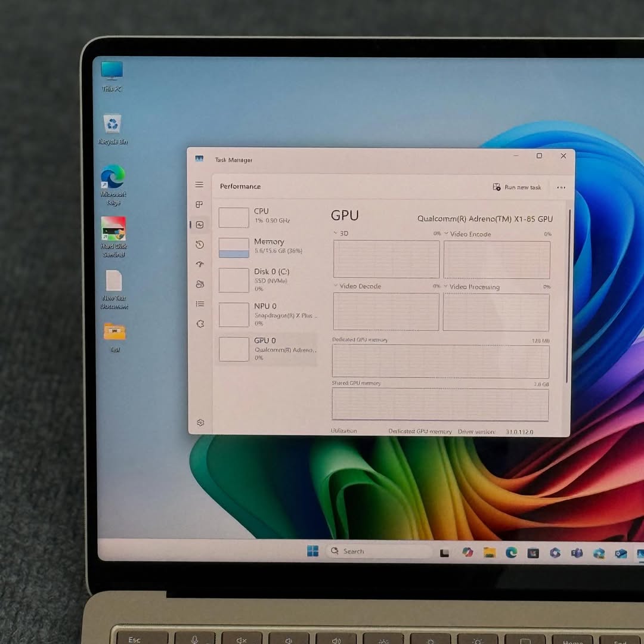Expand the Video Decode graph dropdown

click(x=336, y=286)
